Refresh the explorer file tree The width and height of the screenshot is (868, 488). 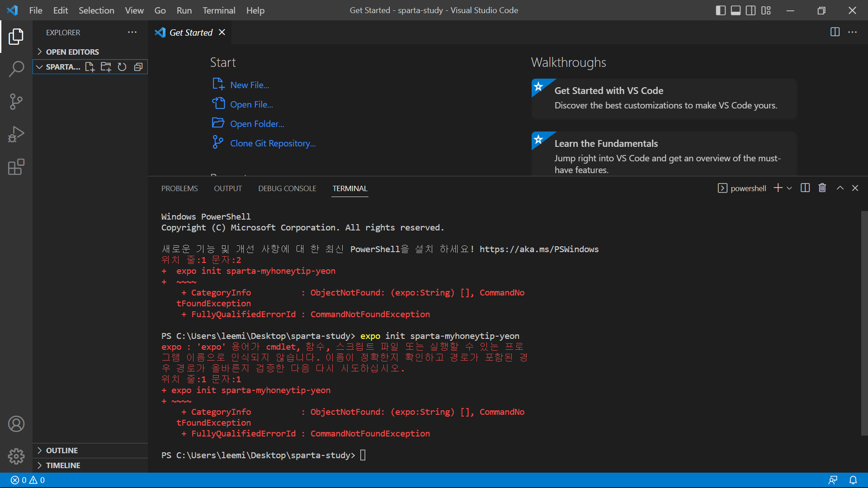point(122,67)
